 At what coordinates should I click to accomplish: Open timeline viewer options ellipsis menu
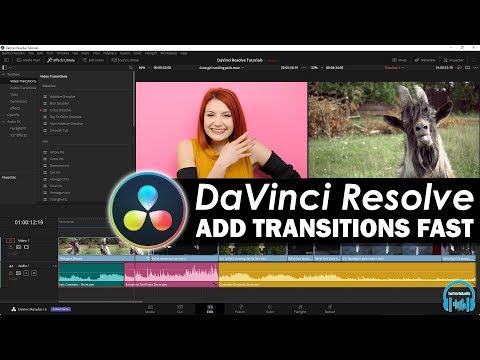[x=475, y=68]
